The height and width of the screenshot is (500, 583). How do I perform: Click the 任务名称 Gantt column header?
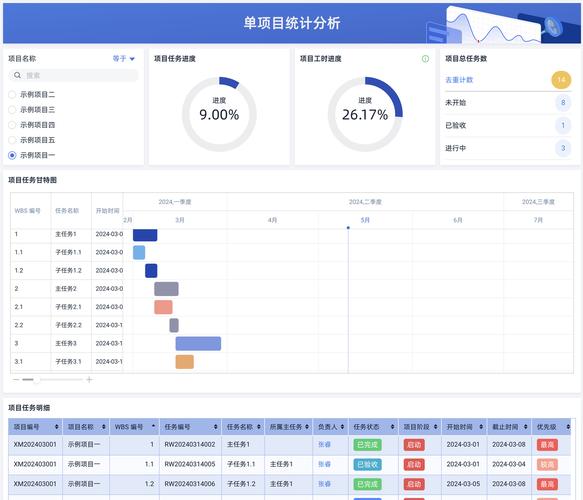[x=67, y=211]
